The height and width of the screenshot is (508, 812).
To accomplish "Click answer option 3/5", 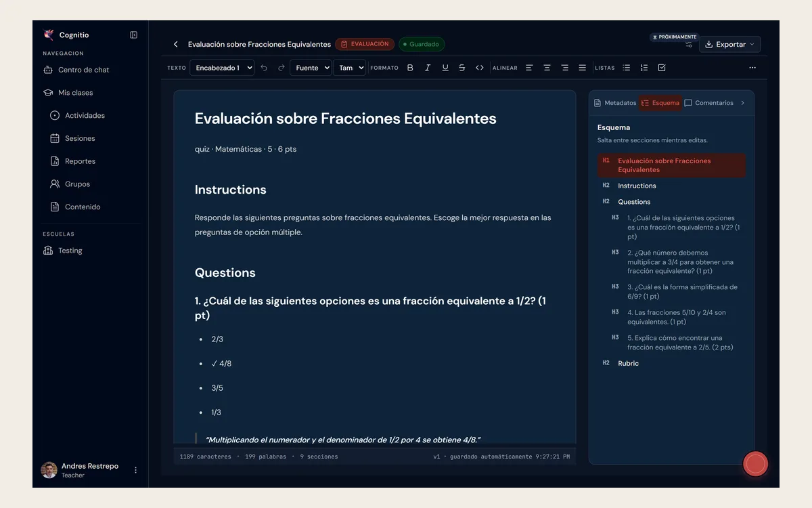I will pyautogui.click(x=217, y=388).
